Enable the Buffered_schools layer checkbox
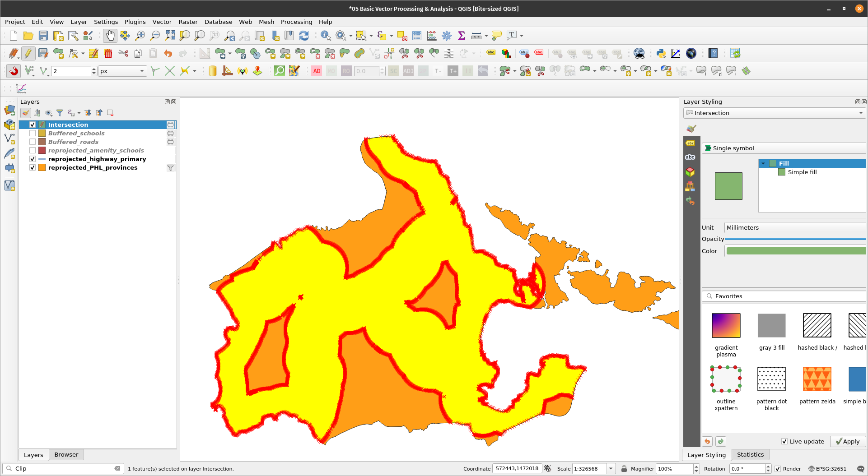Viewport: 868px width, 476px height. coord(33,133)
